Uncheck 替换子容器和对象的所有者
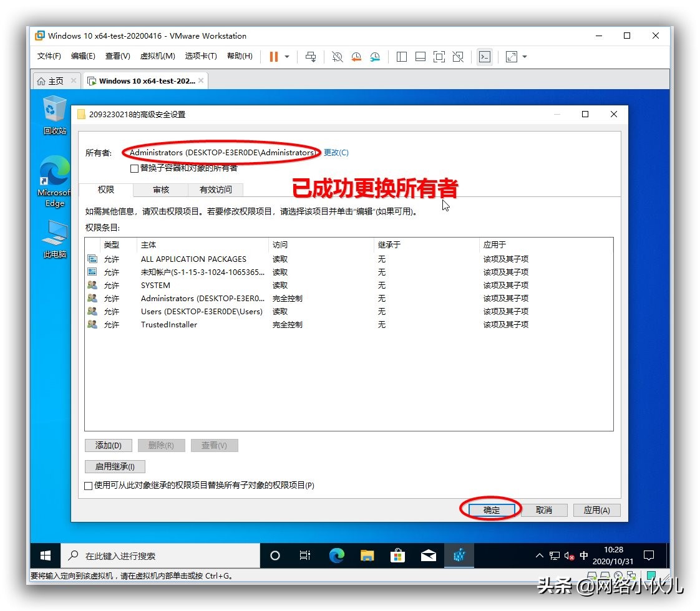The image size is (700, 611). coord(134,168)
